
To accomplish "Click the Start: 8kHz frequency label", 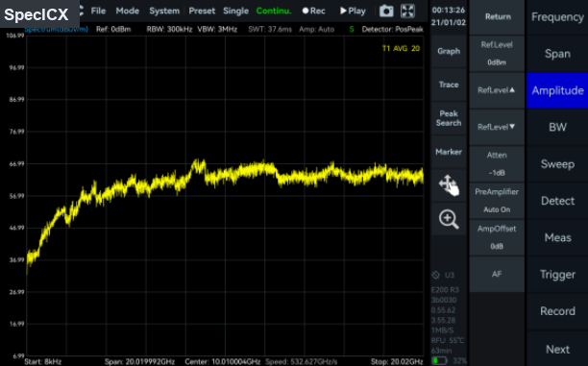I will (x=43, y=362).
